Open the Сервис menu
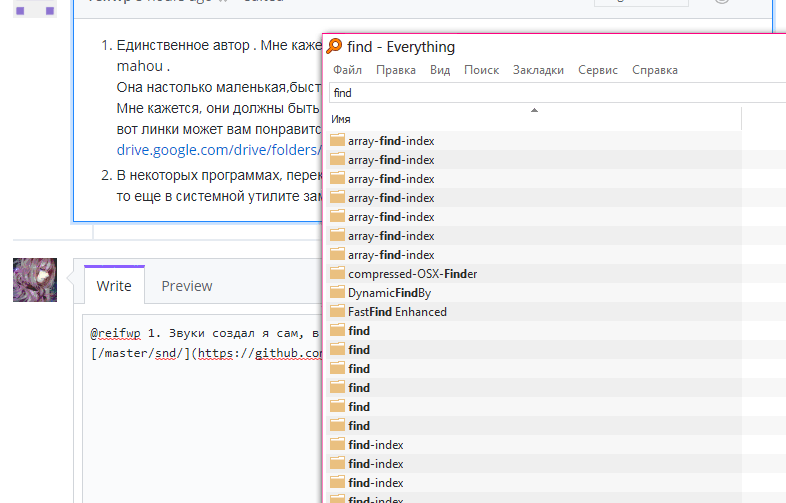The width and height of the screenshot is (786, 503). tap(598, 70)
